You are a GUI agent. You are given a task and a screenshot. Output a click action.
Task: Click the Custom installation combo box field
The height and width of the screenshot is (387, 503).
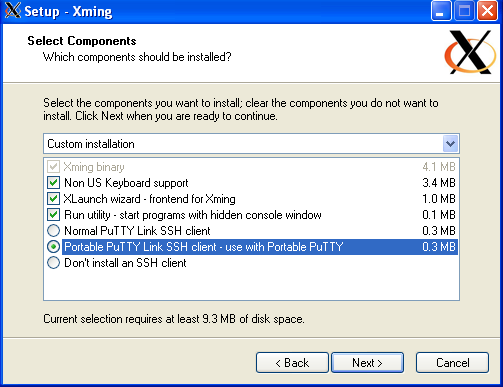click(251, 144)
